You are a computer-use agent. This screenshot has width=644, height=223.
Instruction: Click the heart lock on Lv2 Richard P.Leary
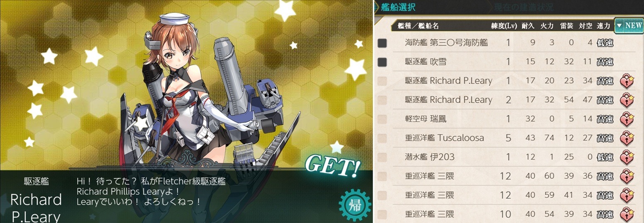point(627,100)
